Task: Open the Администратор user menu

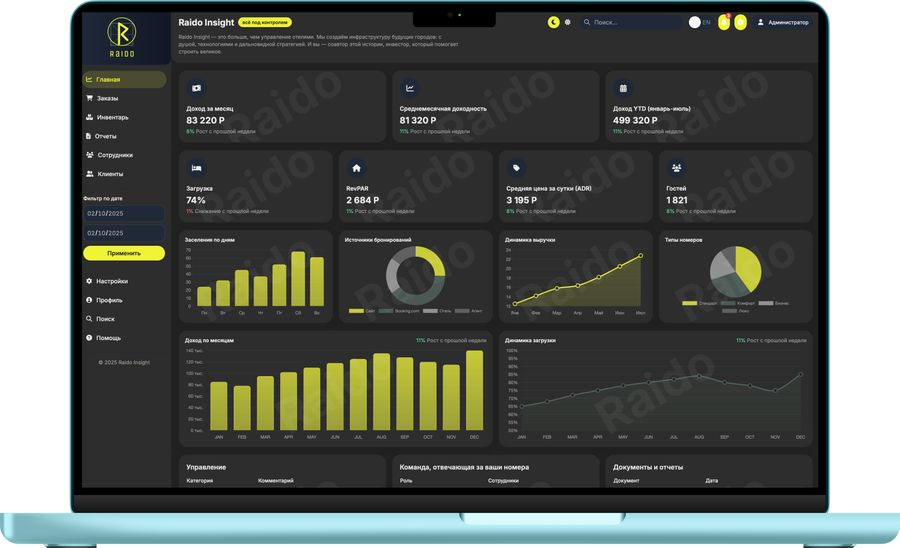Action: point(783,22)
